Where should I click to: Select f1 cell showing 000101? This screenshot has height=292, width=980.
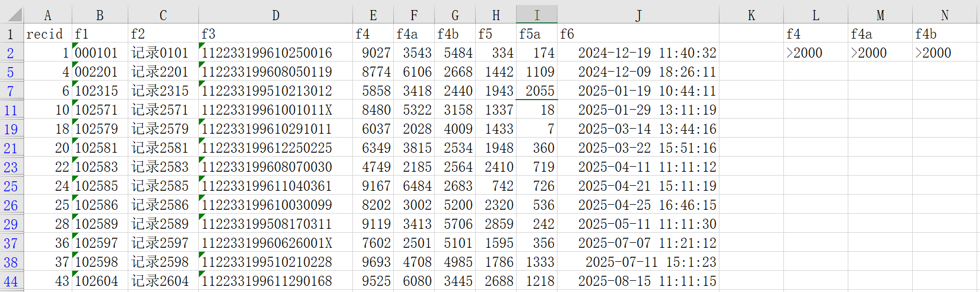pyautogui.click(x=100, y=53)
